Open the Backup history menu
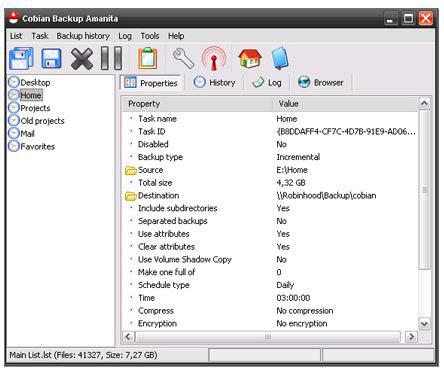 point(83,36)
